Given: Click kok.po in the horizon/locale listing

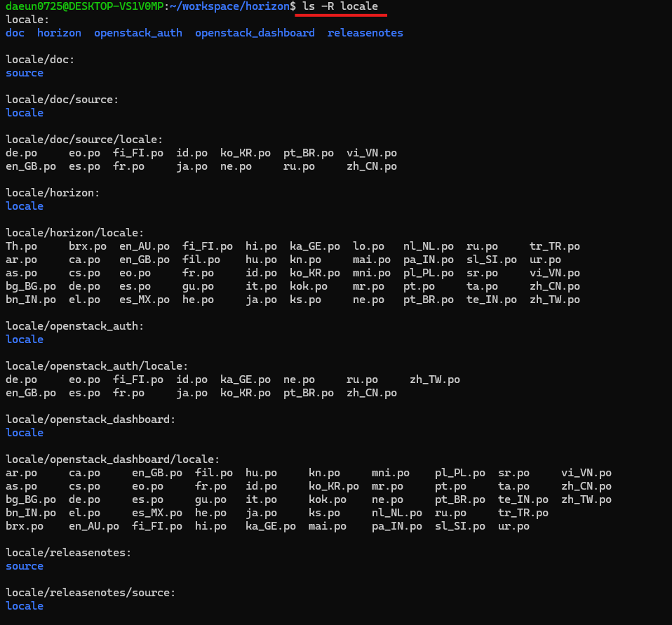Looking at the screenshot, I should coord(309,286).
